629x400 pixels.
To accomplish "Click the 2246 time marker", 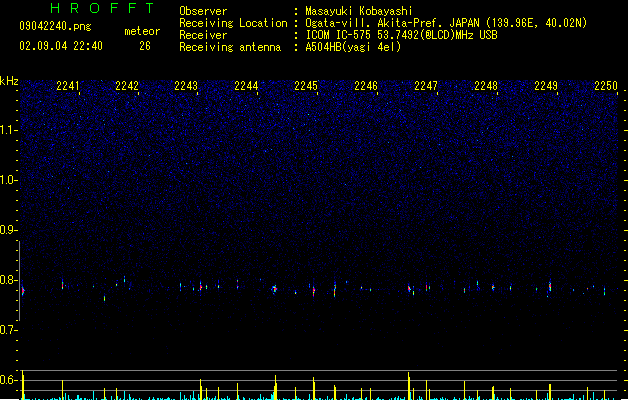I will point(366,86).
